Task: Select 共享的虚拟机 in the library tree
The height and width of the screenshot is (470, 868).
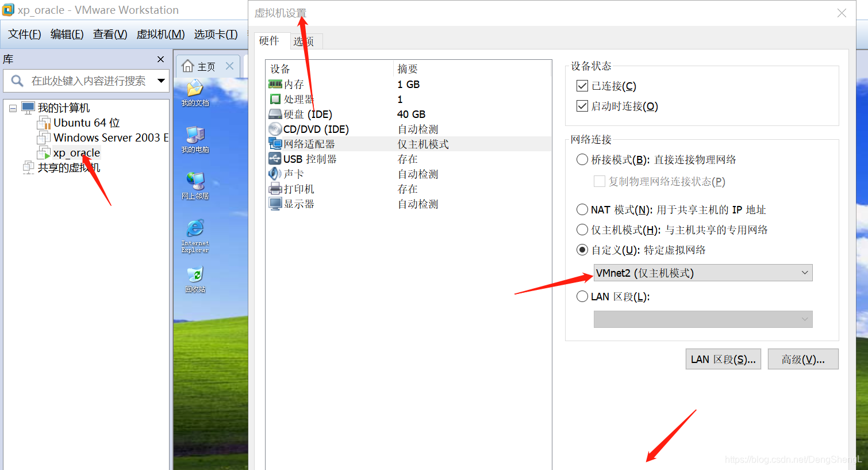Action: [69, 167]
